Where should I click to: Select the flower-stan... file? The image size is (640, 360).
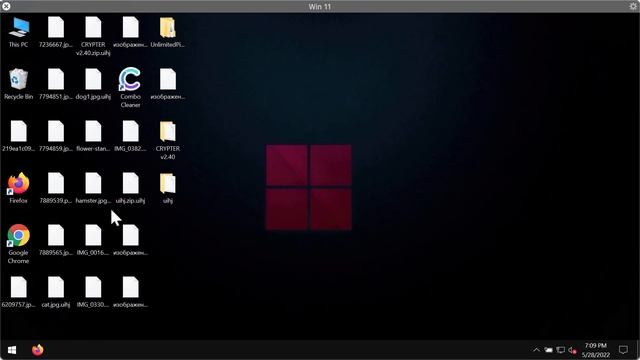click(93, 136)
